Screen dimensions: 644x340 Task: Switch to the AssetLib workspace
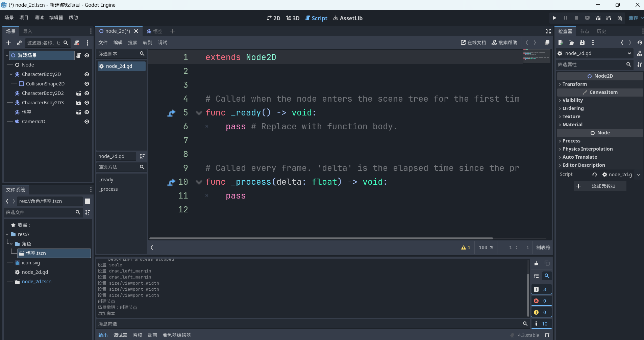coord(348,18)
